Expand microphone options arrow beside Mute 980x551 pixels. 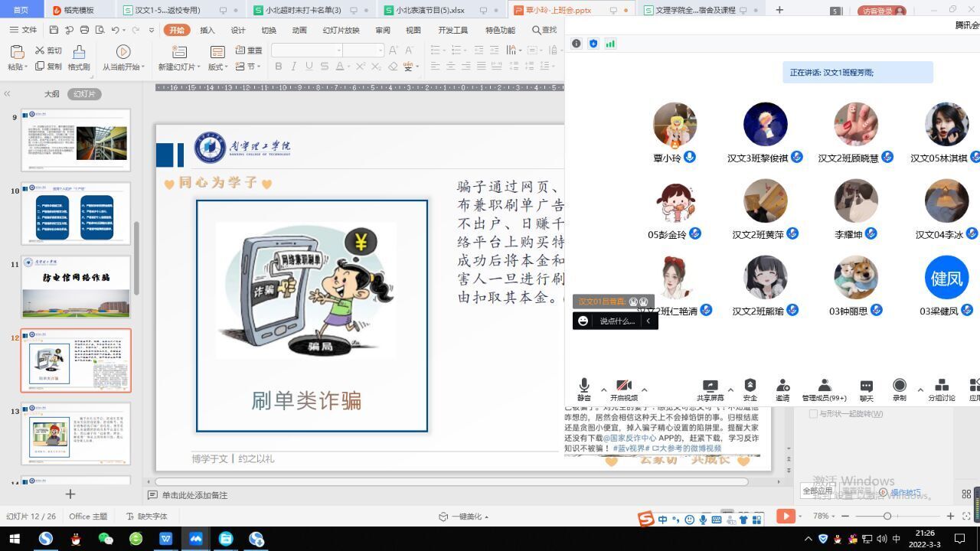pos(603,390)
